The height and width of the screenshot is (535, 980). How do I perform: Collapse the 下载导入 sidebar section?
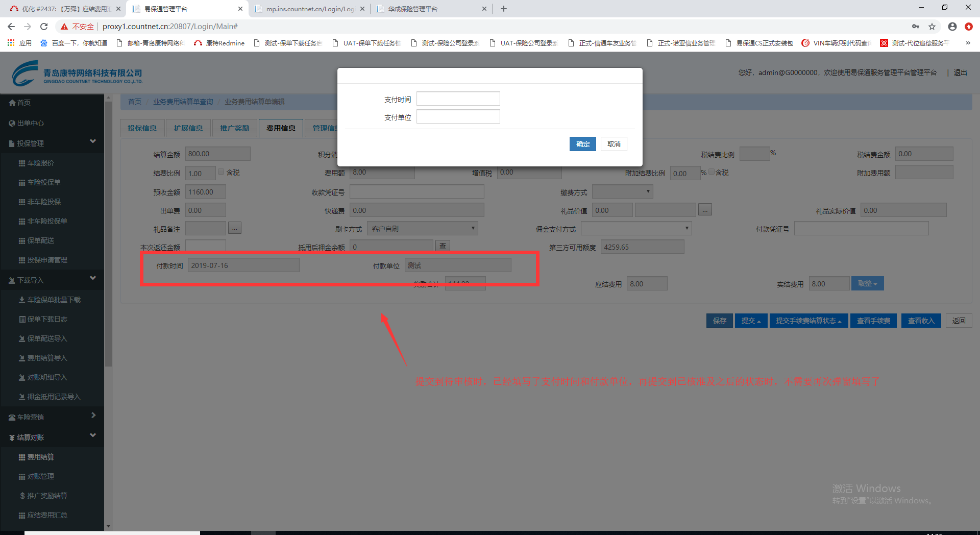[93, 278]
